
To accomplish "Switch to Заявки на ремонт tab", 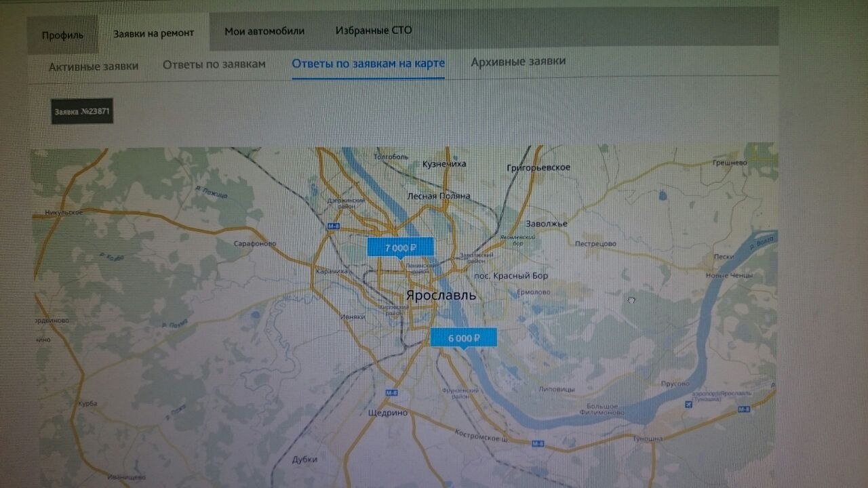I will [153, 33].
